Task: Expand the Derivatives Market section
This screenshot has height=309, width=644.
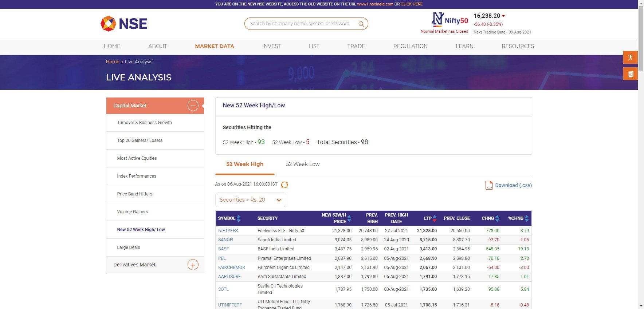Action: [193, 265]
